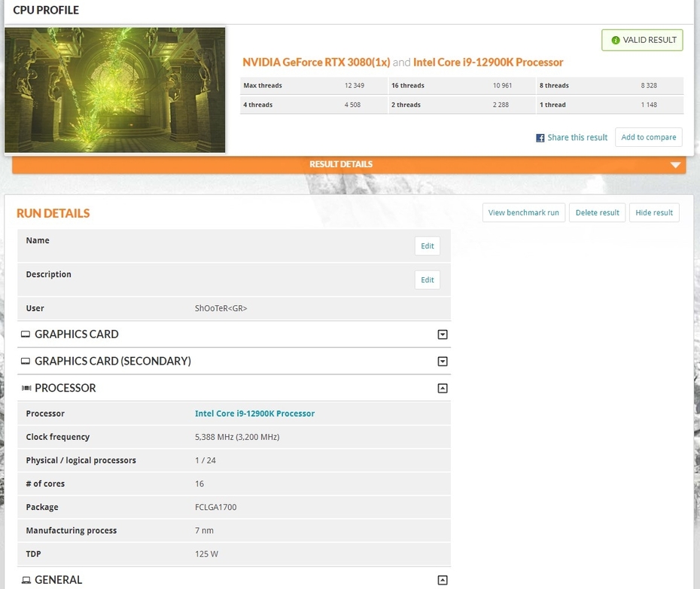Click Add to compare button
700x589 pixels.
pos(649,137)
